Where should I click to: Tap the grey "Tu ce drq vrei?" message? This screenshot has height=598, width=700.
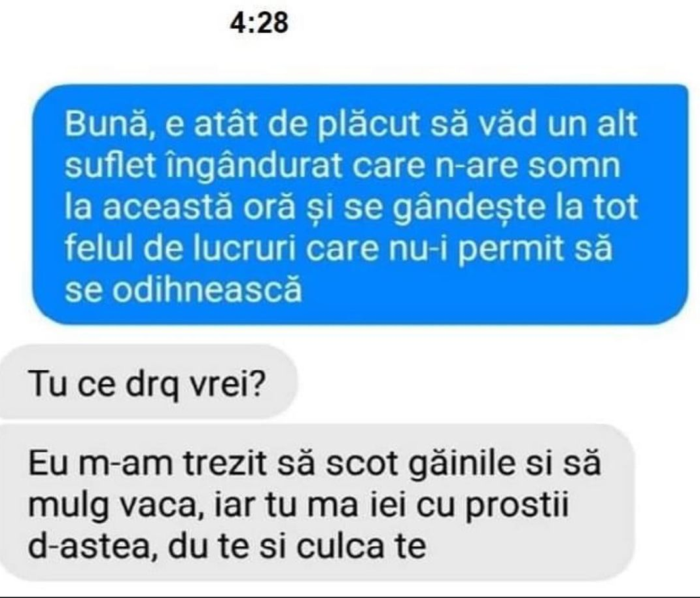coord(147,382)
